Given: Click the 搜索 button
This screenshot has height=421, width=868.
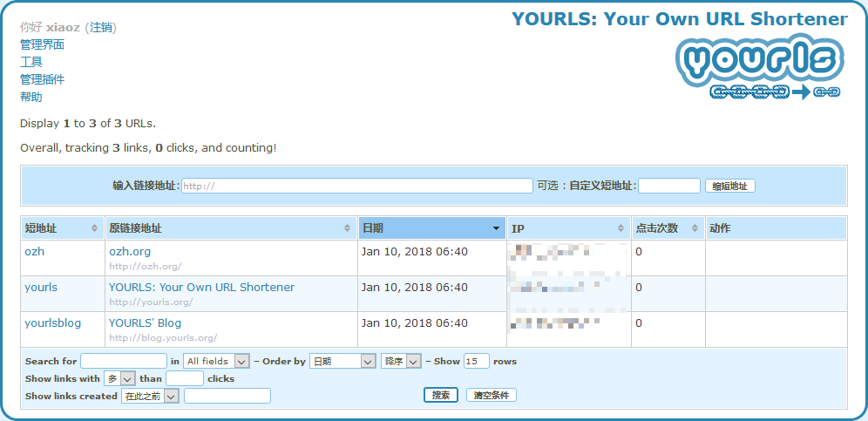Looking at the screenshot, I should click(441, 395).
